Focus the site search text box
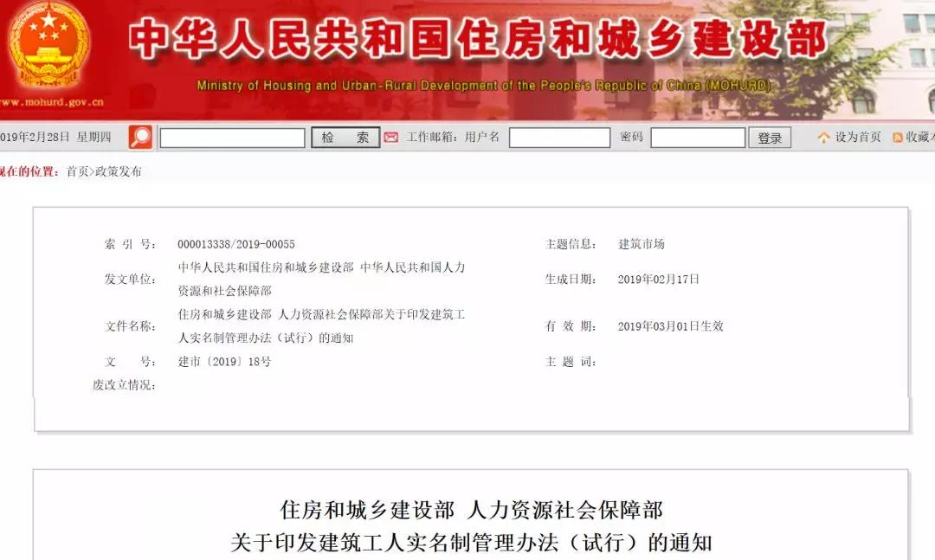This screenshot has height=560, width=935. (x=233, y=138)
